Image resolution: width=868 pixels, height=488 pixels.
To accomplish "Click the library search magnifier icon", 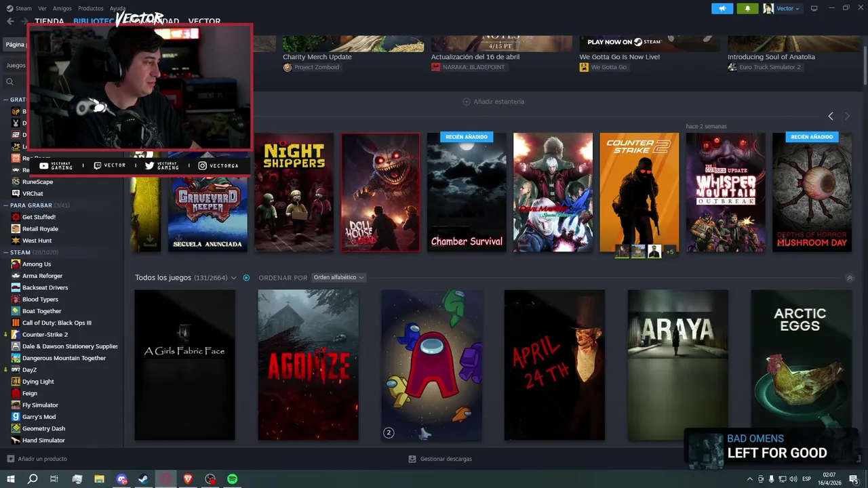I will [10, 81].
